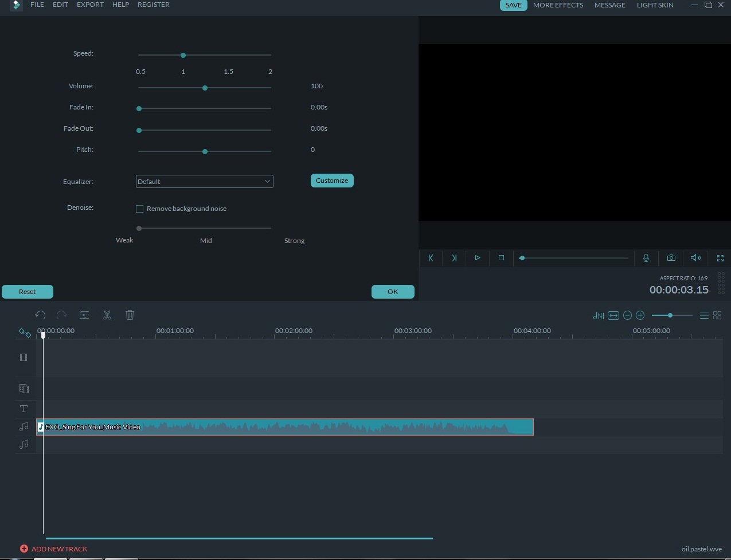The image size is (731, 560).
Task: Enable Remove background noise checkbox
Action: click(x=139, y=209)
